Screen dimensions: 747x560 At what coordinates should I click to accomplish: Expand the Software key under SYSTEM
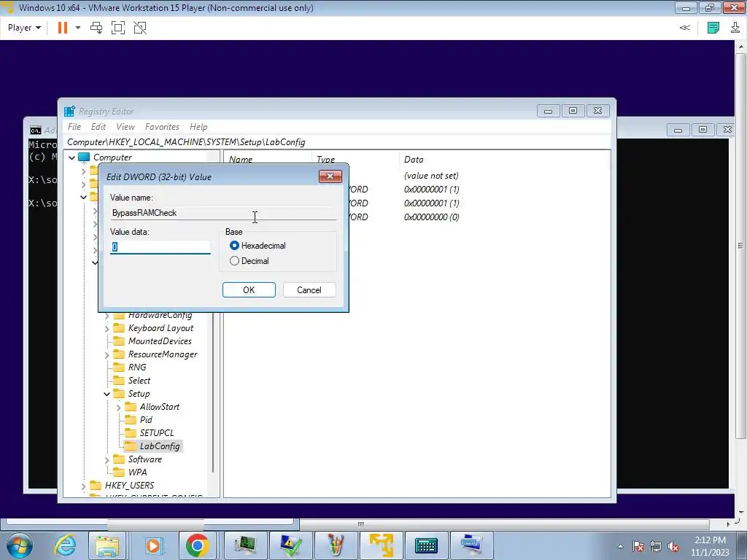coord(107,459)
